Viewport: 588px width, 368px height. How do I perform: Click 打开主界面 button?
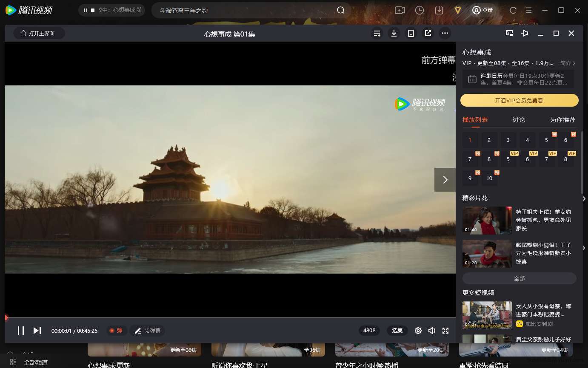tap(39, 33)
